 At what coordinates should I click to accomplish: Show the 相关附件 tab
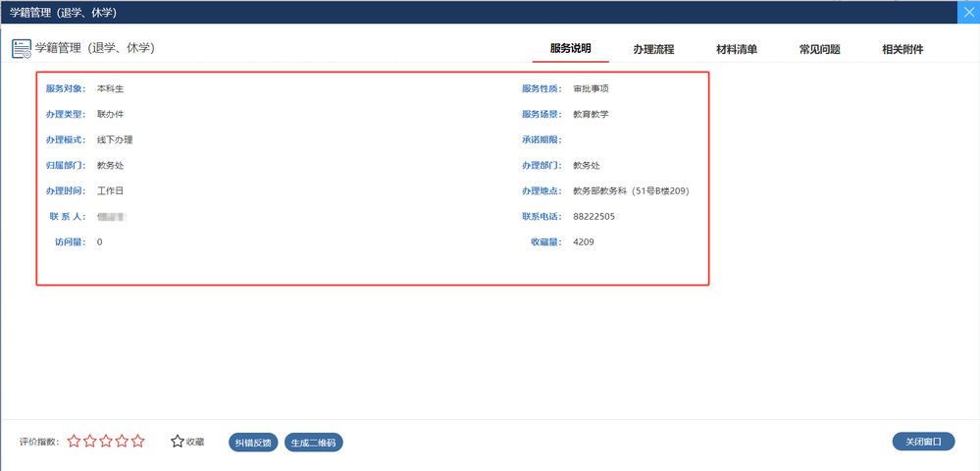click(x=903, y=49)
